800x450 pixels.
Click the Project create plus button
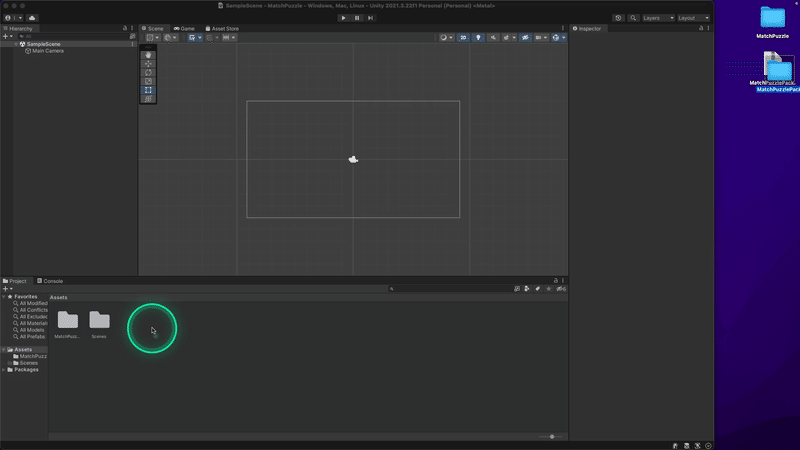pos(7,289)
